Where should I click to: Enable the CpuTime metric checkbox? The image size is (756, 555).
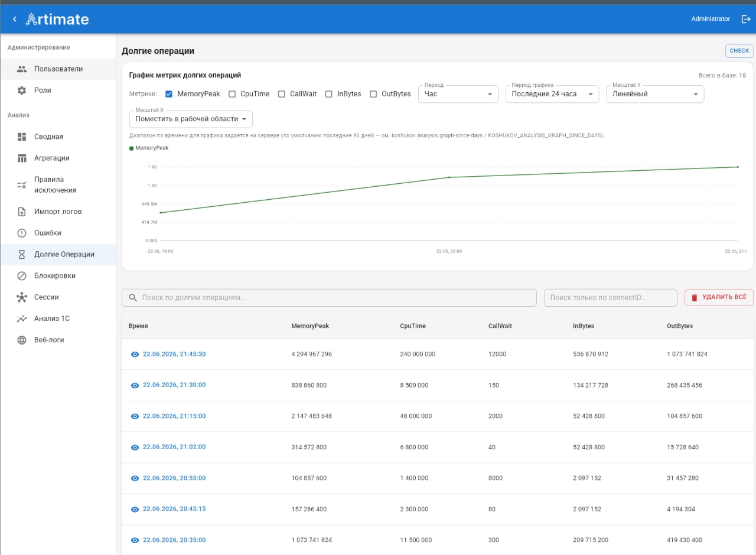232,94
